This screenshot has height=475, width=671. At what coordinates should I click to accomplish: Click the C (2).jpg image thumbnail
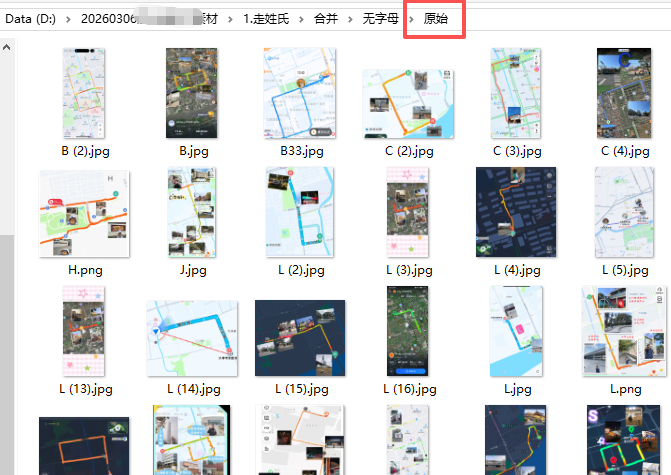[408, 104]
